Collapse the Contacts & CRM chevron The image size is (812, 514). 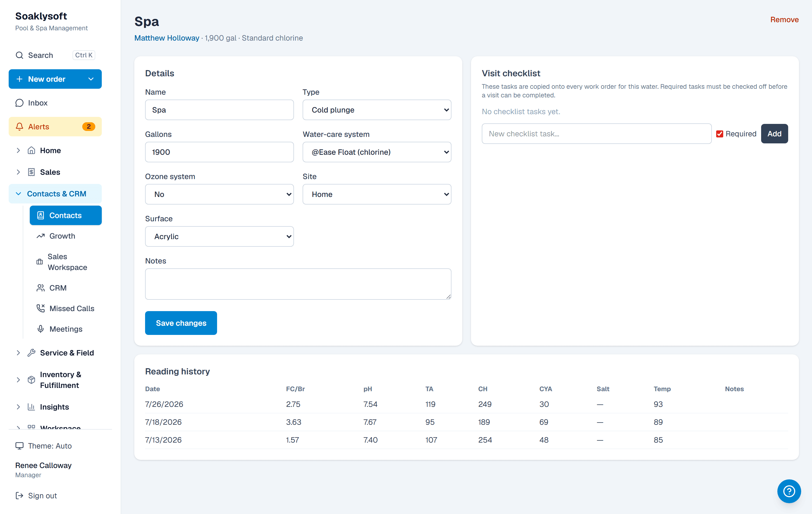point(18,194)
